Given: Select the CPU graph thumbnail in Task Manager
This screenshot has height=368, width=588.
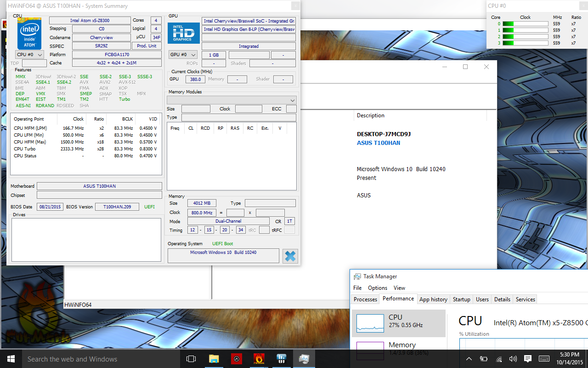Looking at the screenshot, I should pos(370,323).
